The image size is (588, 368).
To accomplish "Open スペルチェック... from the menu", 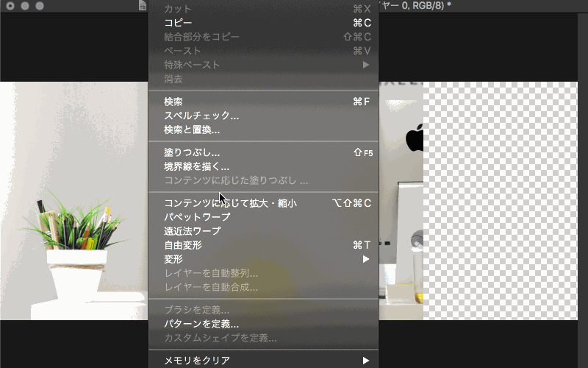I will [x=263, y=116].
